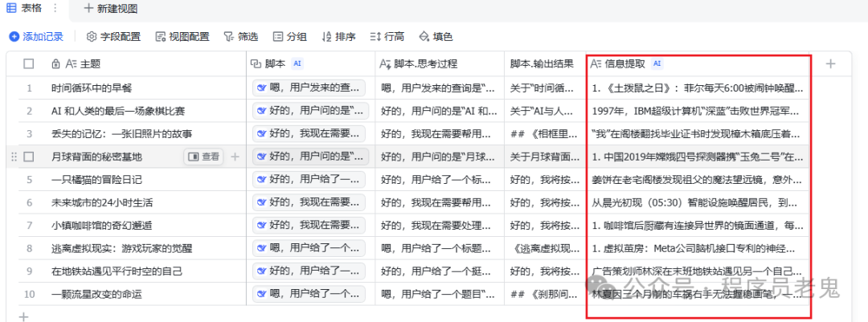Viewport: 868px width, 322px height.
Task: Toggle the select-all checkbox in header
Action: [x=29, y=64]
